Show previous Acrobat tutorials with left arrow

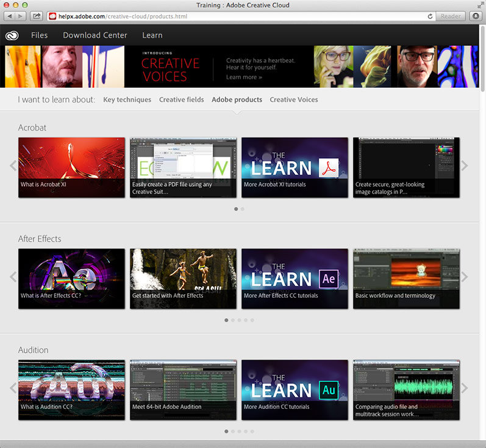click(x=13, y=165)
